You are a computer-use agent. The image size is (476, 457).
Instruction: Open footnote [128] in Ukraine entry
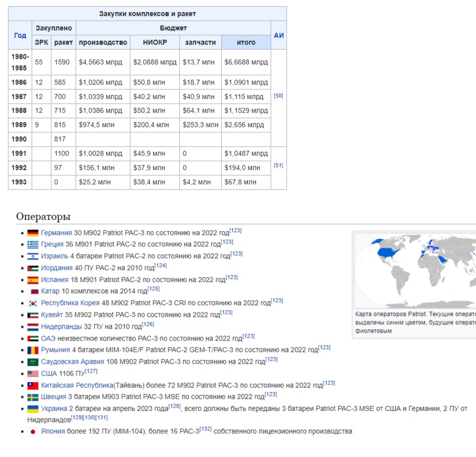click(175, 406)
